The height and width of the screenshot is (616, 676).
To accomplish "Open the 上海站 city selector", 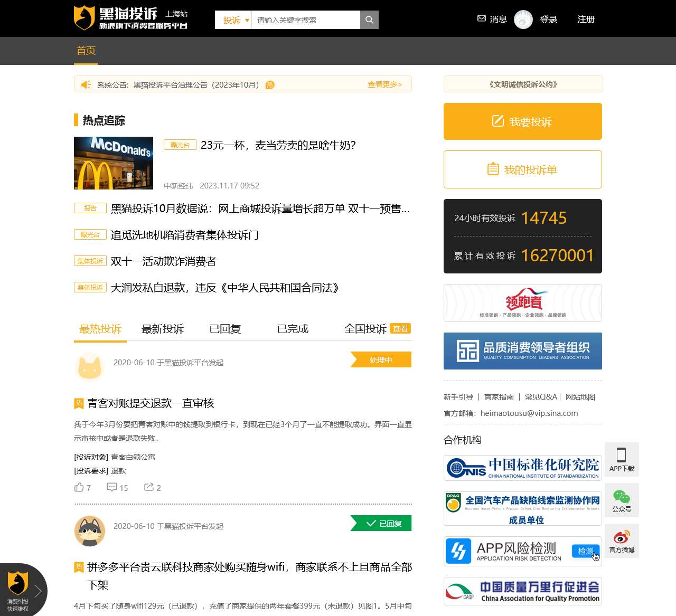I will pos(176,14).
